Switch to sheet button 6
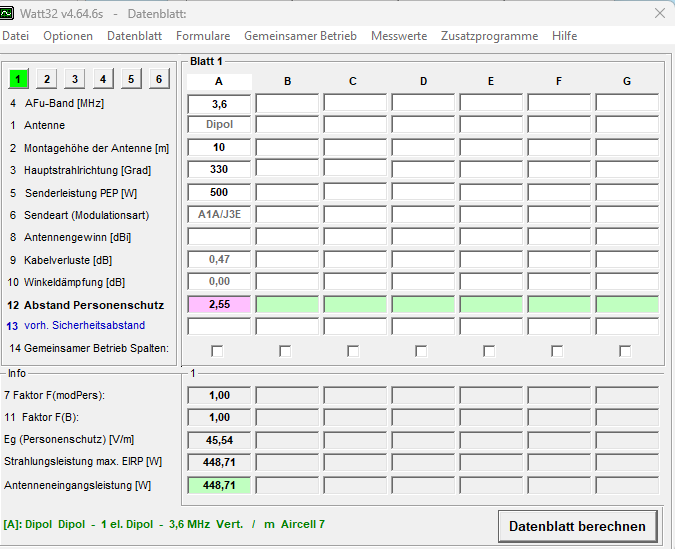The image size is (675, 549). point(159,79)
